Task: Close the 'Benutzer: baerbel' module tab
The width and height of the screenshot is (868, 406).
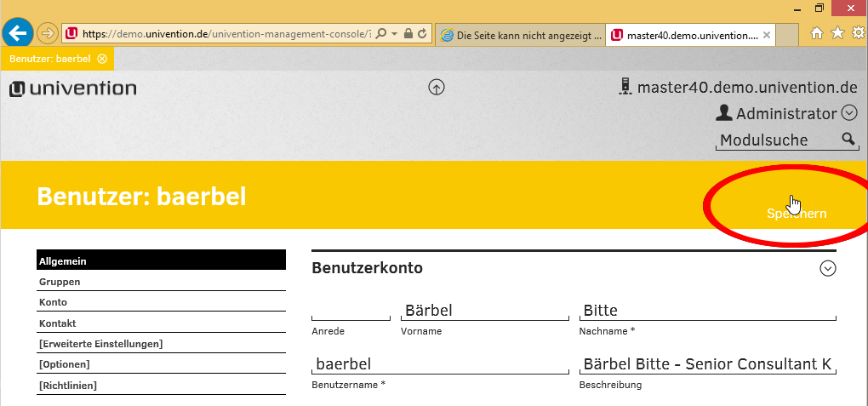Action: pos(102,59)
